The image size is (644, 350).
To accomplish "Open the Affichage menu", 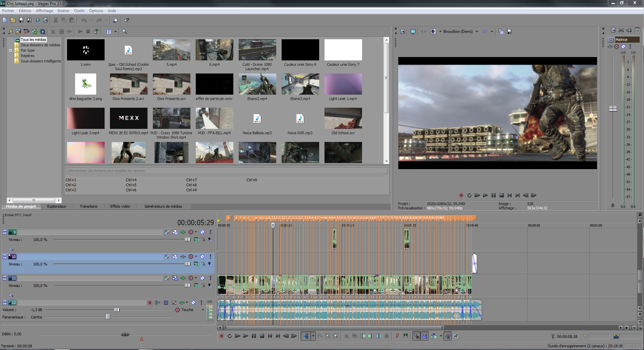I will [x=44, y=11].
